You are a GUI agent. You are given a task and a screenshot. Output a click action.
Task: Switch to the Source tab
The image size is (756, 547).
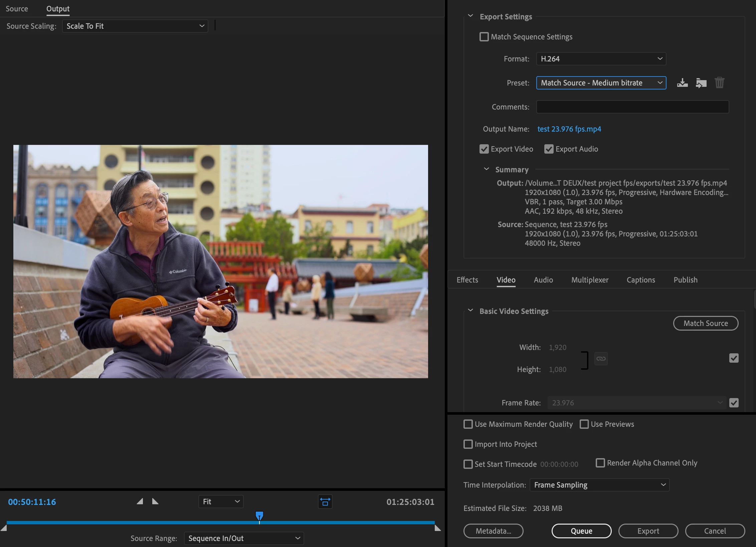pyautogui.click(x=17, y=9)
